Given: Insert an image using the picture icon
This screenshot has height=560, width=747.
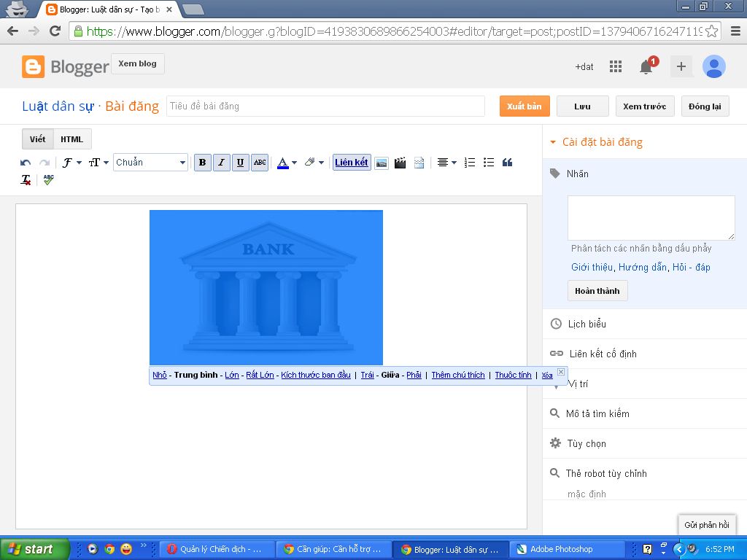Looking at the screenshot, I should [381, 163].
